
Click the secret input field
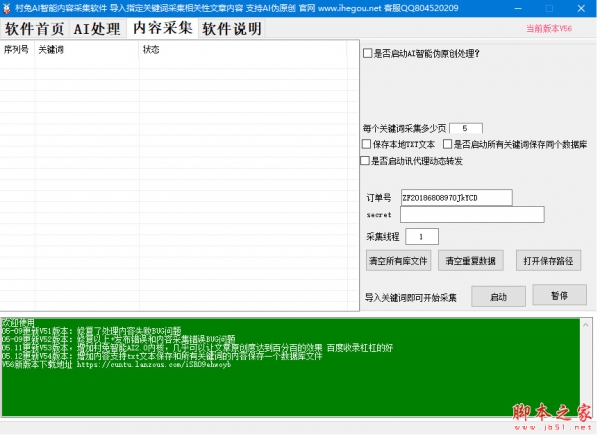pyautogui.click(x=472, y=215)
